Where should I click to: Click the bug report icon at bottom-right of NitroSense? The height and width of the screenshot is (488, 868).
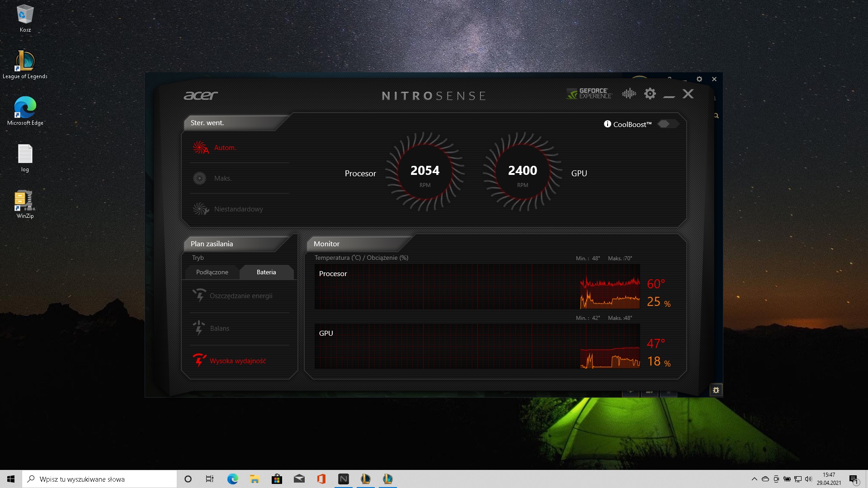pyautogui.click(x=716, y=389)
